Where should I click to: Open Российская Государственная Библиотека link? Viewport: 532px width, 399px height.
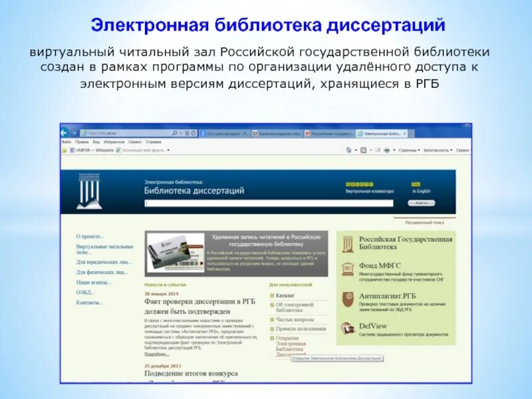point(406,243)
